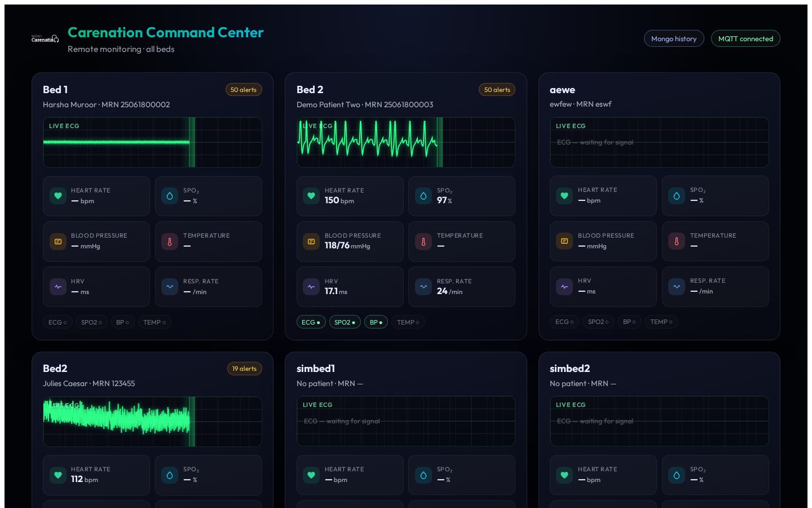Click the MQTT connected status badge
812x508 pixels.
coord(745,38)
